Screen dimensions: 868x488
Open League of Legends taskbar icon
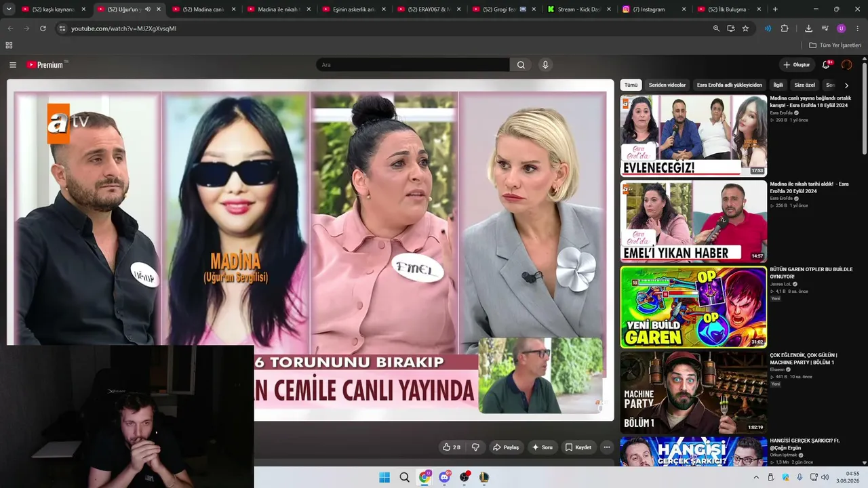point(484,477)
